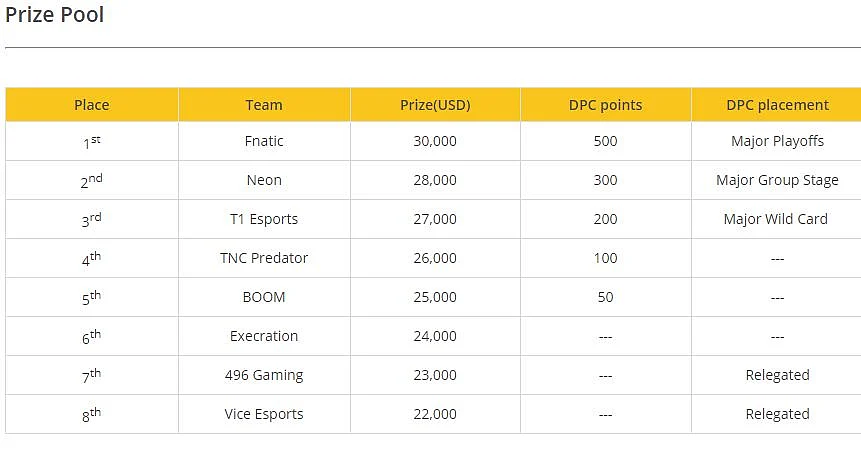
Task: Select the BOOM team cell
Action: (x=264, y=297)
